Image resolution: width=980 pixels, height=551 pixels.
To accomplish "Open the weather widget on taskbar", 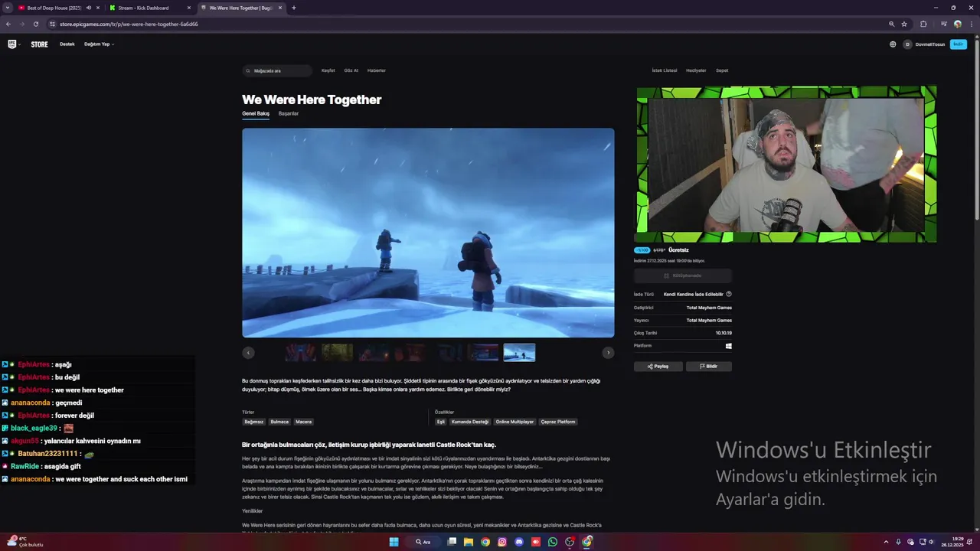I will (x=25, y=542).
